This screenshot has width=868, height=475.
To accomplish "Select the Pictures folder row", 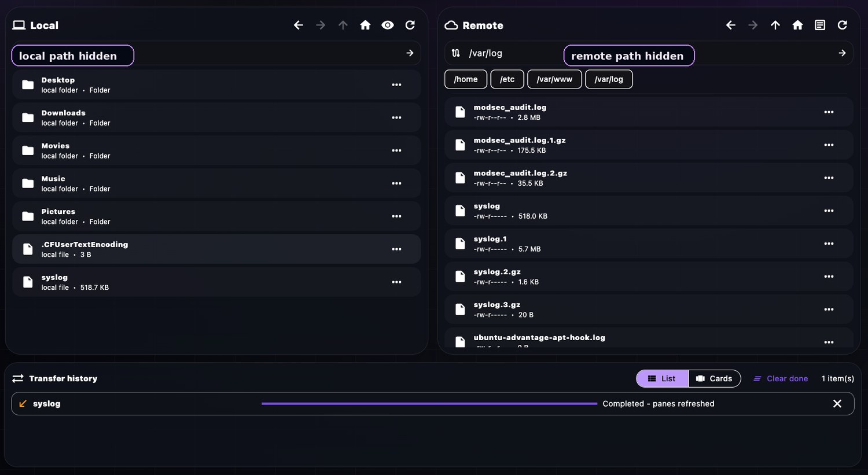I will click(x=216, y=216).
